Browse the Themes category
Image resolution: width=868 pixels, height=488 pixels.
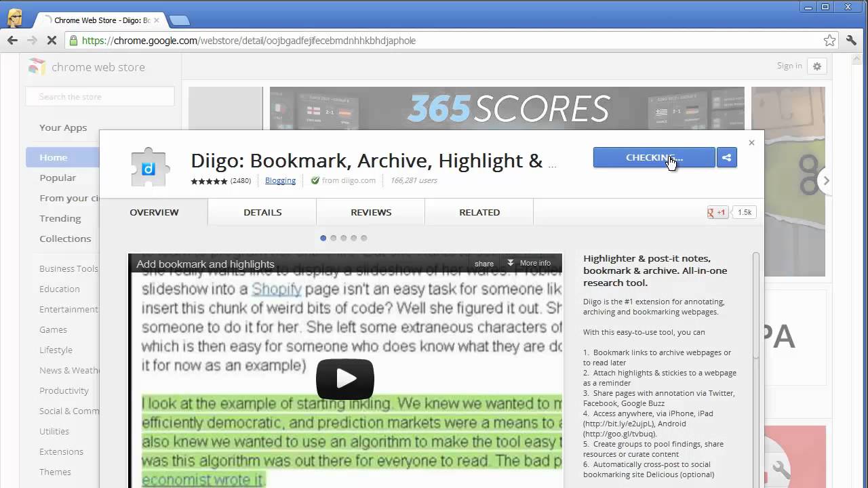coord(55,472)
